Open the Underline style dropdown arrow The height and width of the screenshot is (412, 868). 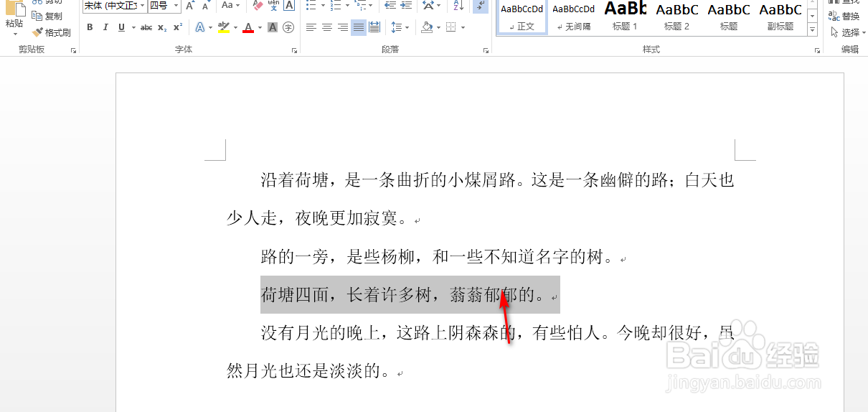click(133, 27)
